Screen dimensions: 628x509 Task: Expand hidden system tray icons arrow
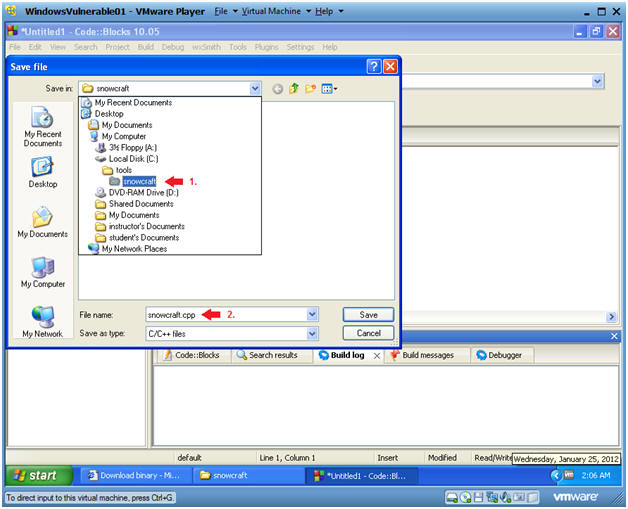pos(555,476)
